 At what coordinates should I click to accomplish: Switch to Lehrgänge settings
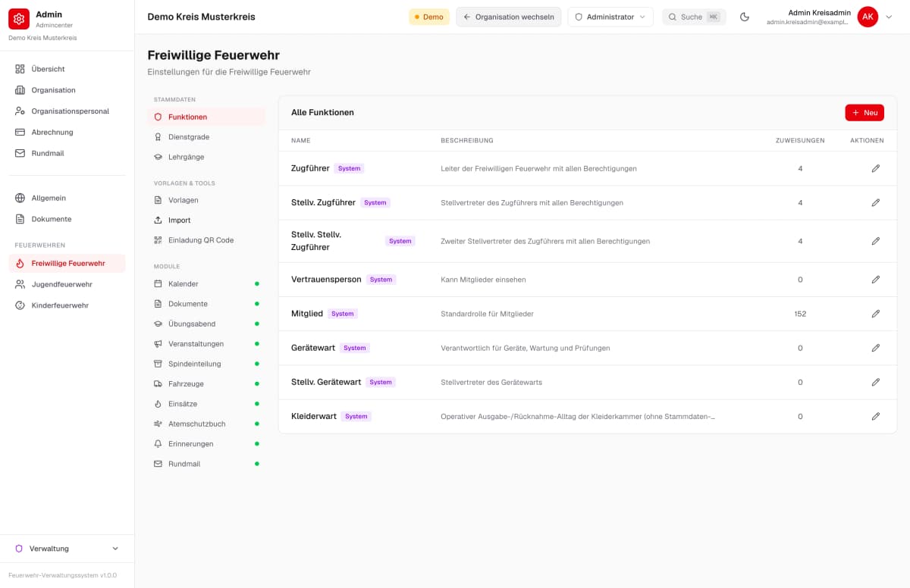coord(206,157)
